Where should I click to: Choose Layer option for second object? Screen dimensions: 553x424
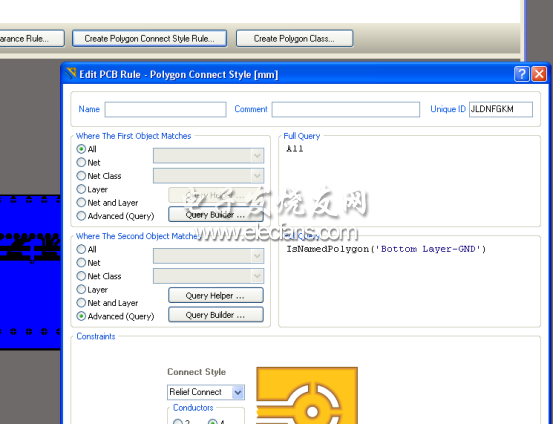(x=92, y=290)
